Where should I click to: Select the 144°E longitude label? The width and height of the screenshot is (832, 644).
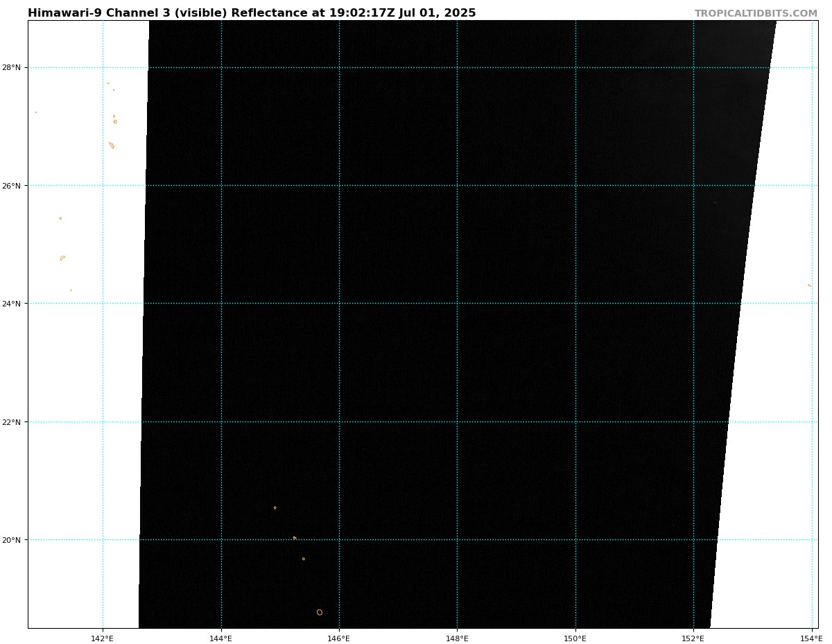pos(221,638)
